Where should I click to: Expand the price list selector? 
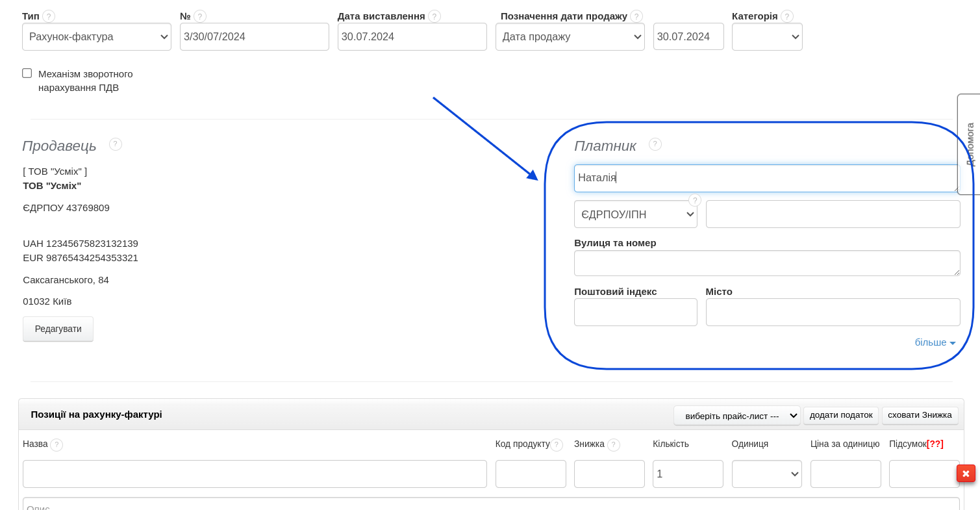736,416
